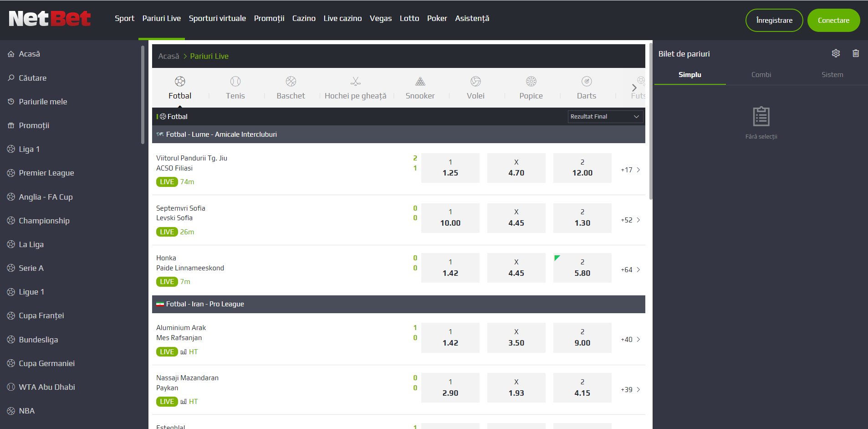
Task: Select the Darts sport icon
Action: (587, 82)
